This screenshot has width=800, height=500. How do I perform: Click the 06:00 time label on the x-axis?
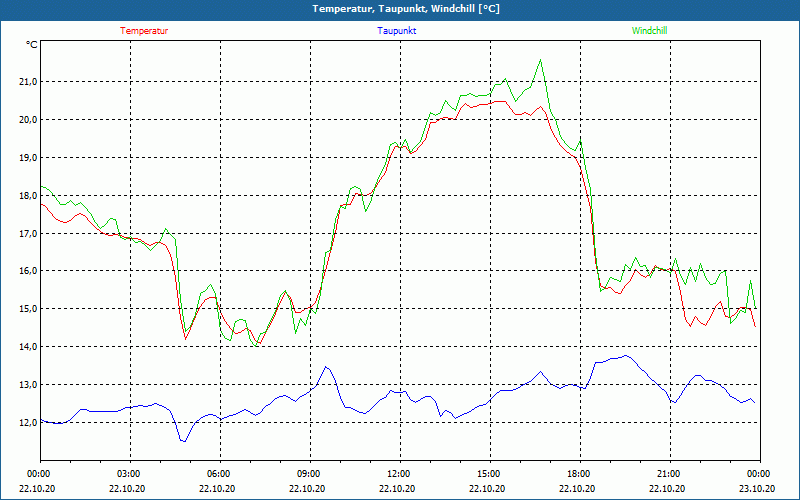click(220, 474)
